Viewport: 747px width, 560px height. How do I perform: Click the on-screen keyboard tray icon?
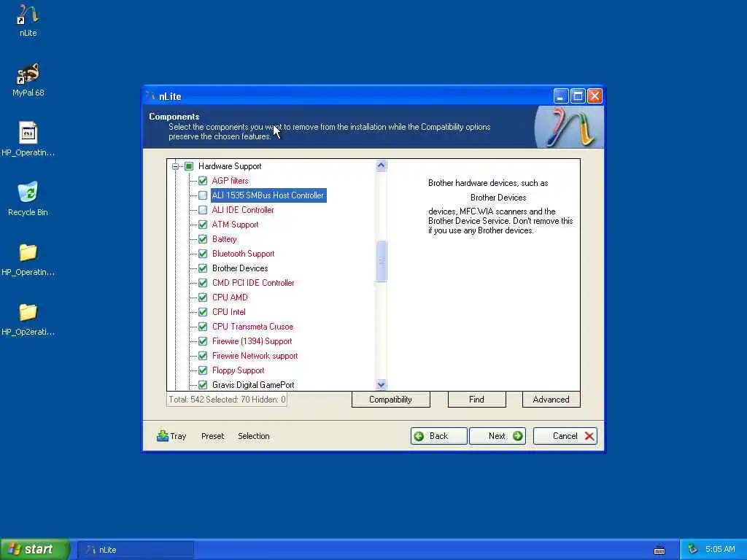click(659, 550)
